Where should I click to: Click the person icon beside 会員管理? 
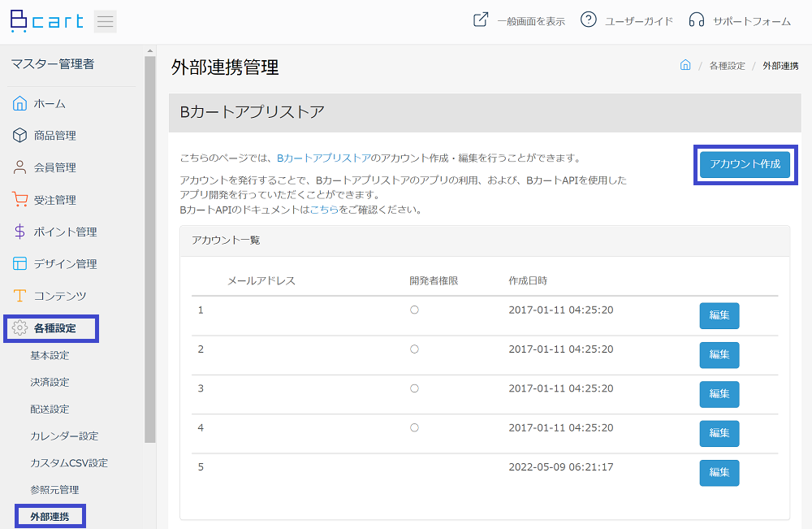pos(19,167)
